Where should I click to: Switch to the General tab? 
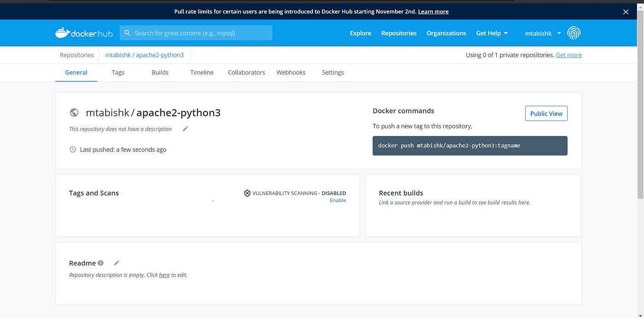(76, 72)
